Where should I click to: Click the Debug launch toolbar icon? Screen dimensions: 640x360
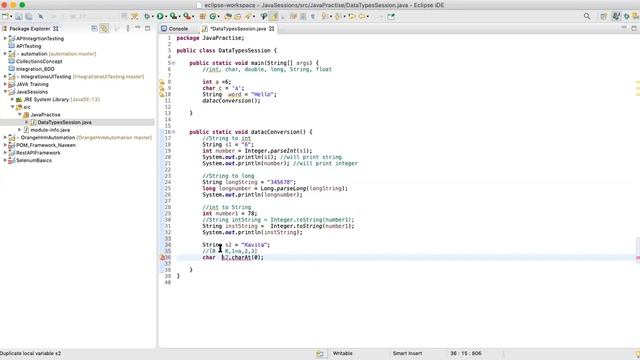pyautogui.click(x=147, y=16)
